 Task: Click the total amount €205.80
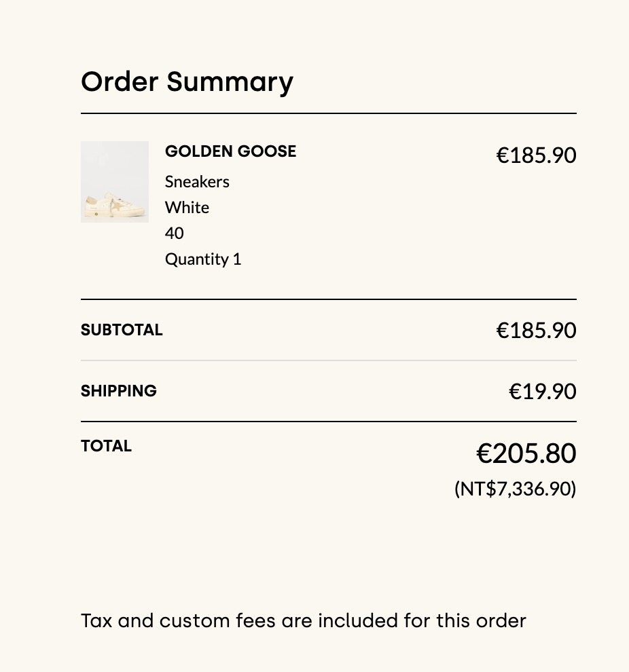526,453
